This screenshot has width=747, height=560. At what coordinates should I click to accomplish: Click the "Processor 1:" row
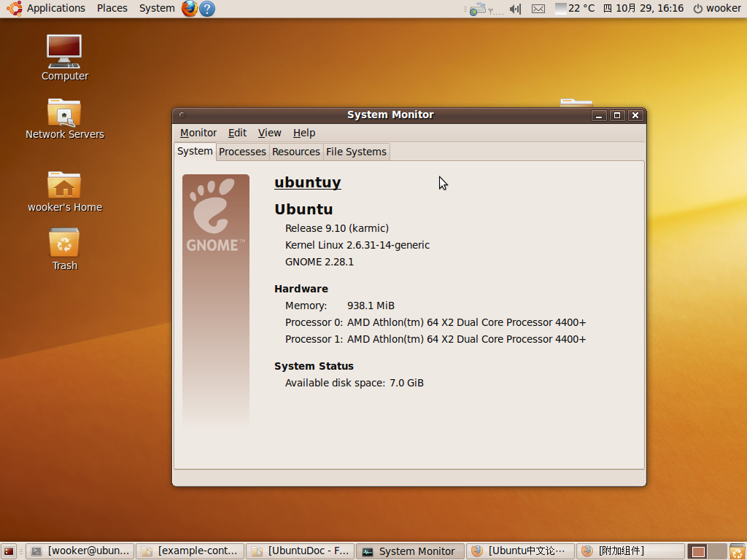coord(436,339)
